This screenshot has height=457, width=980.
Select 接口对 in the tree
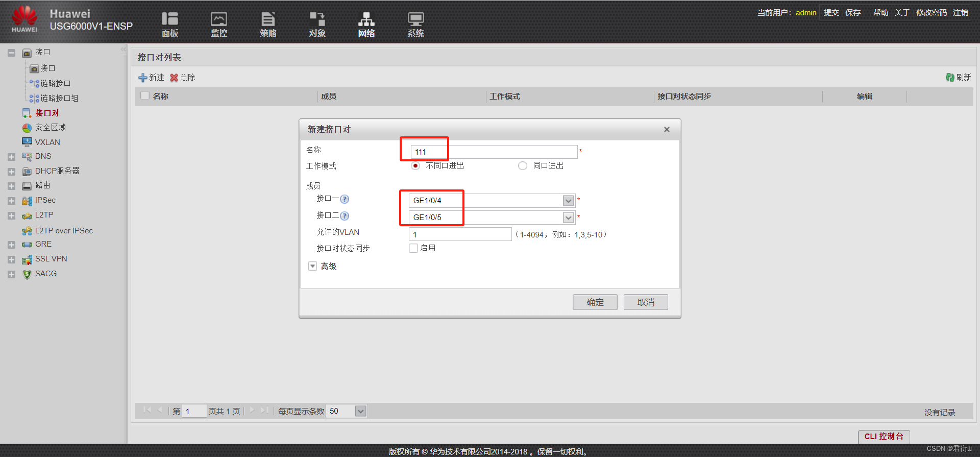[47, 113]
